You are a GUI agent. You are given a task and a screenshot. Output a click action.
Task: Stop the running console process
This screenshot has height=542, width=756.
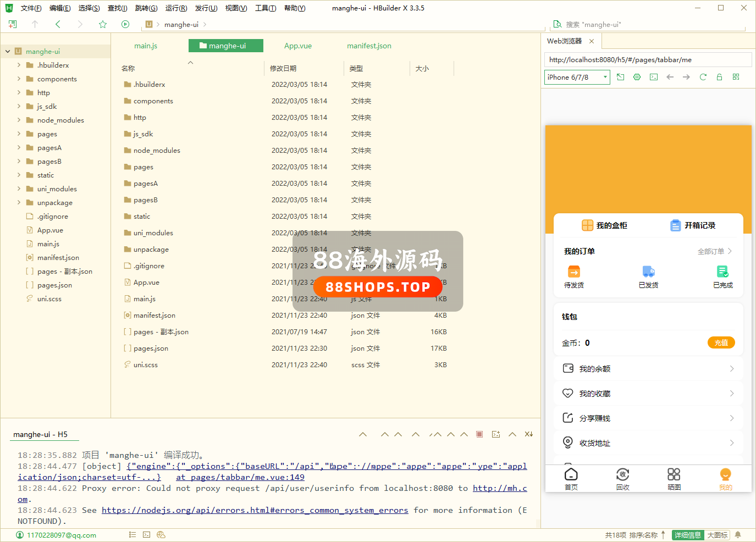tap(479, 434)
